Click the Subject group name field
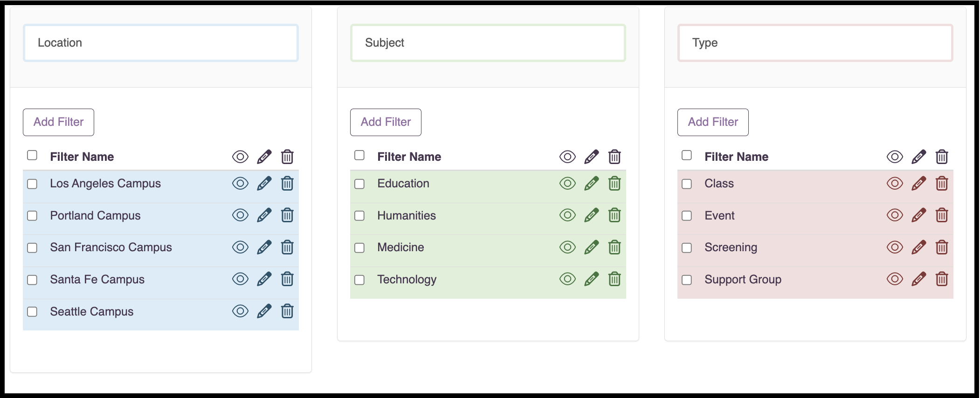980x398 pixels. click(488, 43)
